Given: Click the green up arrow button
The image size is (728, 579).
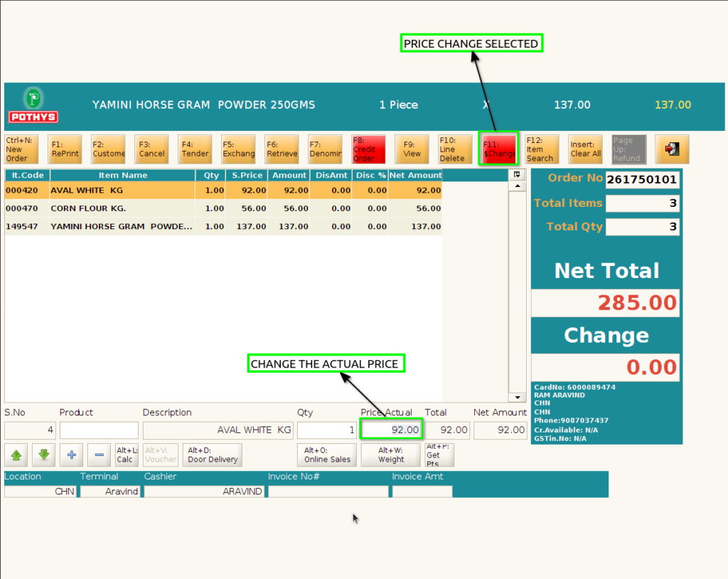Looking at the screenshot, I should (16, 455).
